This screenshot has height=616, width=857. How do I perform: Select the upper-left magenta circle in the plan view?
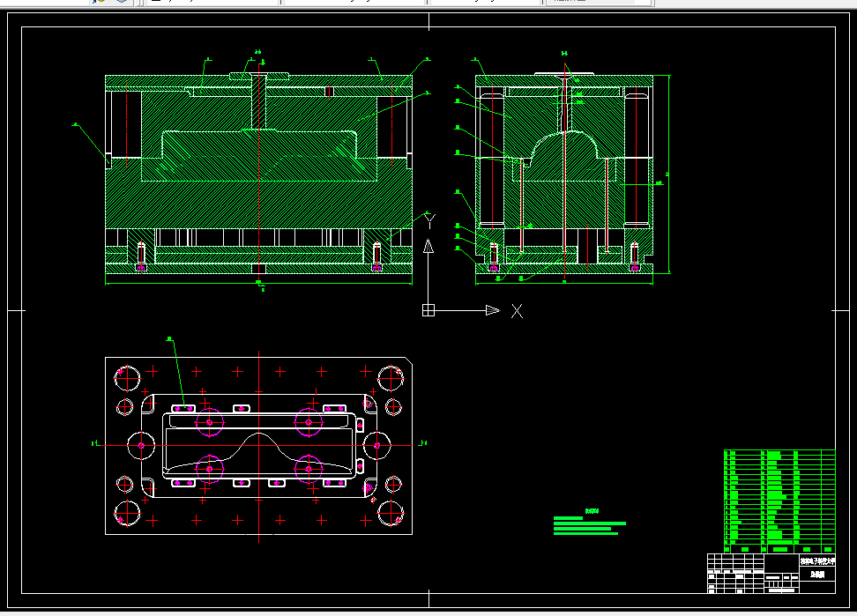[209, 422]
